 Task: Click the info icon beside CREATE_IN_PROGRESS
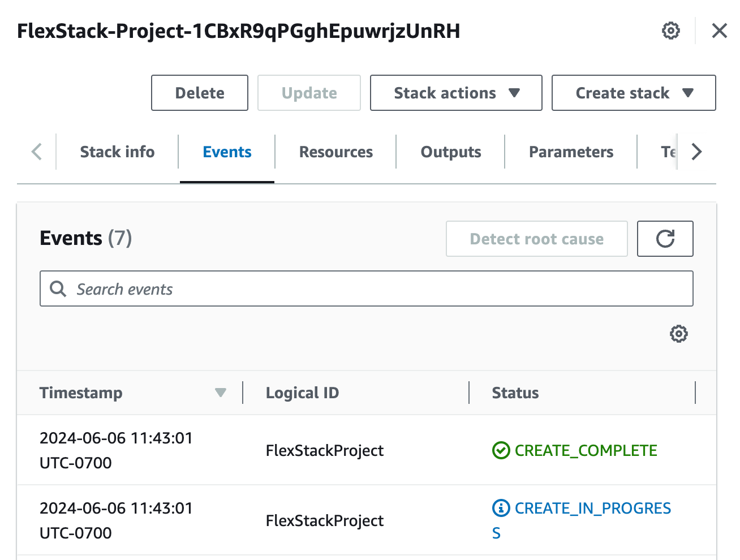(500, 508)
